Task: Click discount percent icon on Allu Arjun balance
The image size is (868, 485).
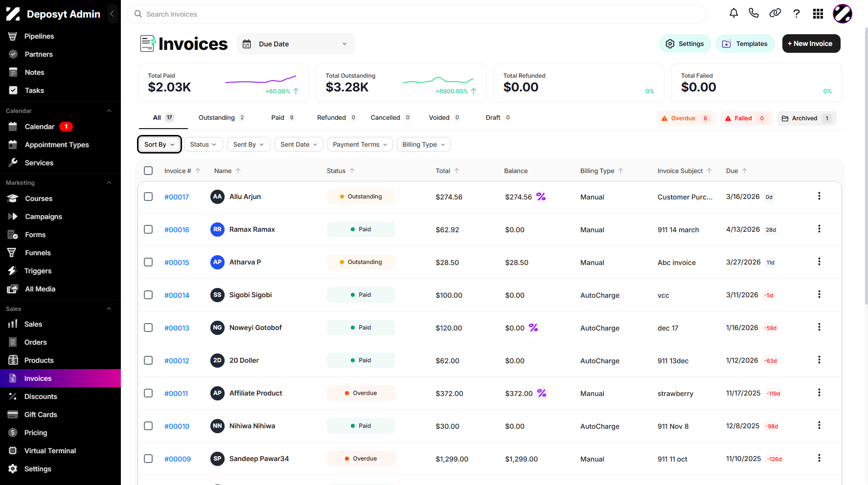Action: [541, 197]
